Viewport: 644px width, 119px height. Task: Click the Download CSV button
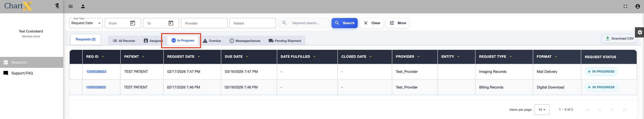619,38
